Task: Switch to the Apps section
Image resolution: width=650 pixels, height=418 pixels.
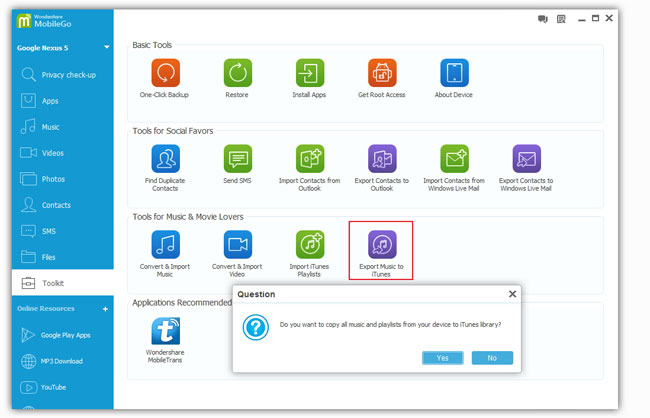Action: pos(63,101)
